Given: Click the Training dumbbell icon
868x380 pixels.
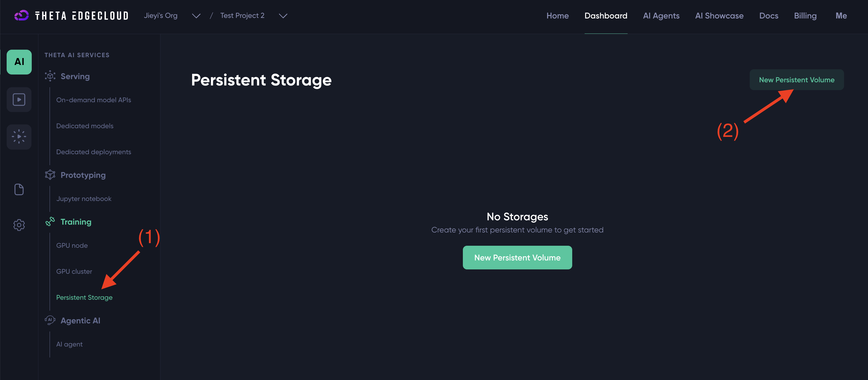Looking at the screenshot, I should [x=50, y=221].
